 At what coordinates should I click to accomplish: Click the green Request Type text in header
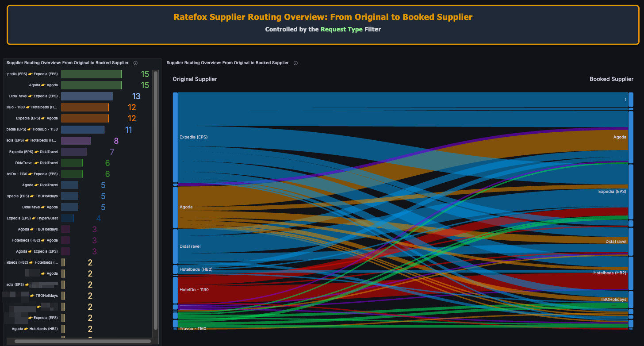point(341,29)
